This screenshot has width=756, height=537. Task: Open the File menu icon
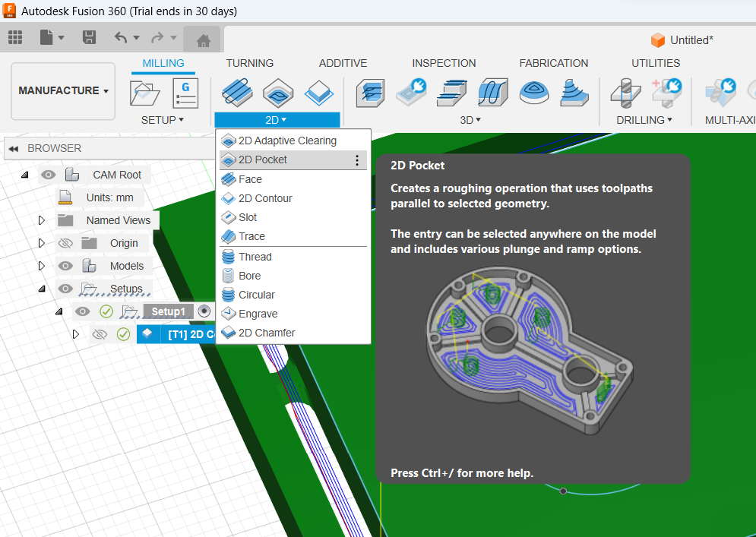point(47,38)
